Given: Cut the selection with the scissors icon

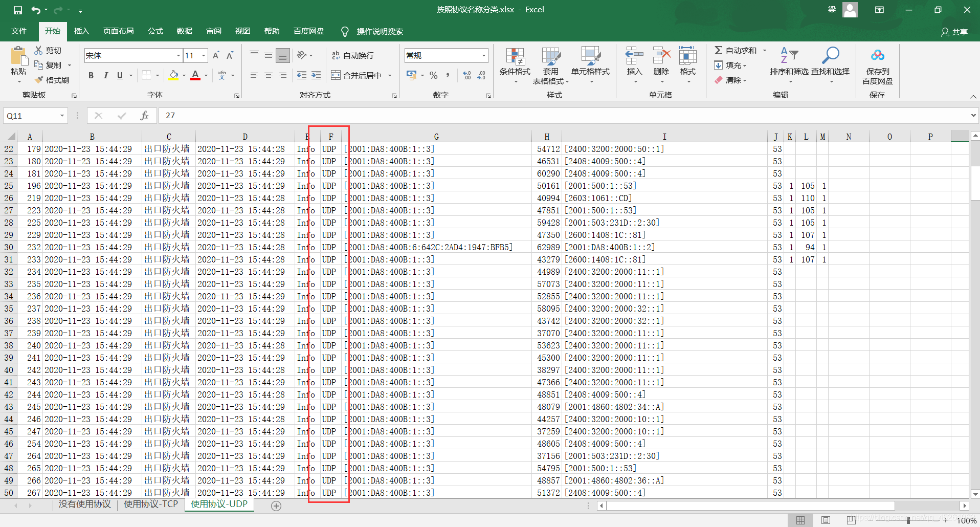Looking at the screenshot, I should point(38,50).
